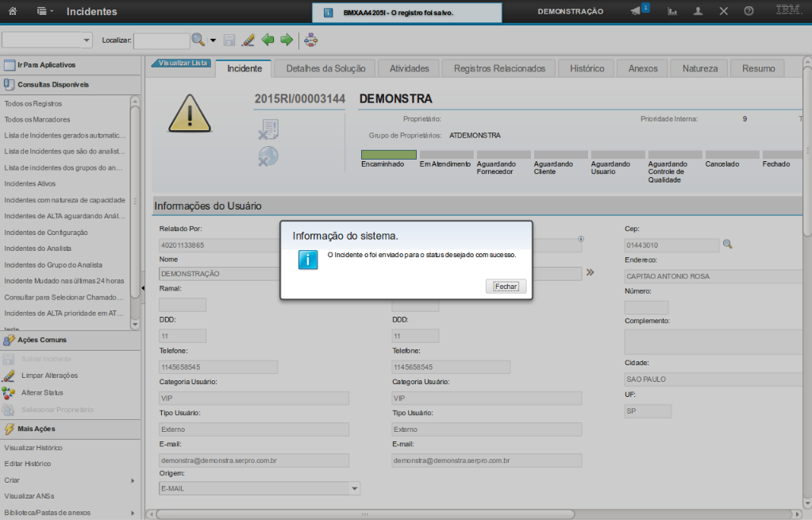Expand the Criar submenu arrow
The height and width of the screenshot is (520, 812).
(x=133, y=480)
